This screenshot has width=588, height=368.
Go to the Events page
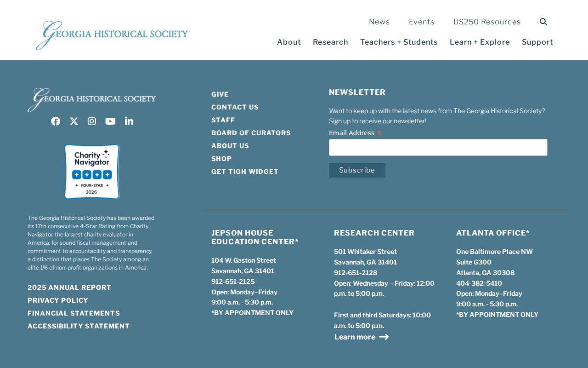click(x=422, y=22)
